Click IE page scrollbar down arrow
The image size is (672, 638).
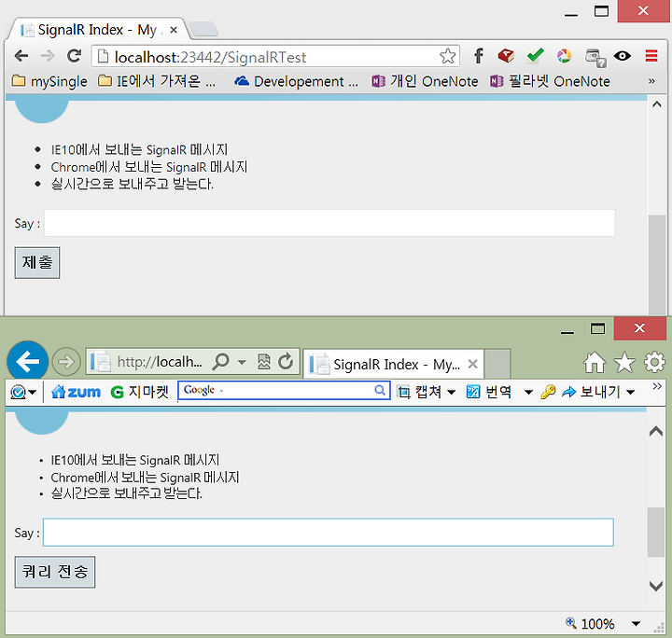(x=656, y=586)
